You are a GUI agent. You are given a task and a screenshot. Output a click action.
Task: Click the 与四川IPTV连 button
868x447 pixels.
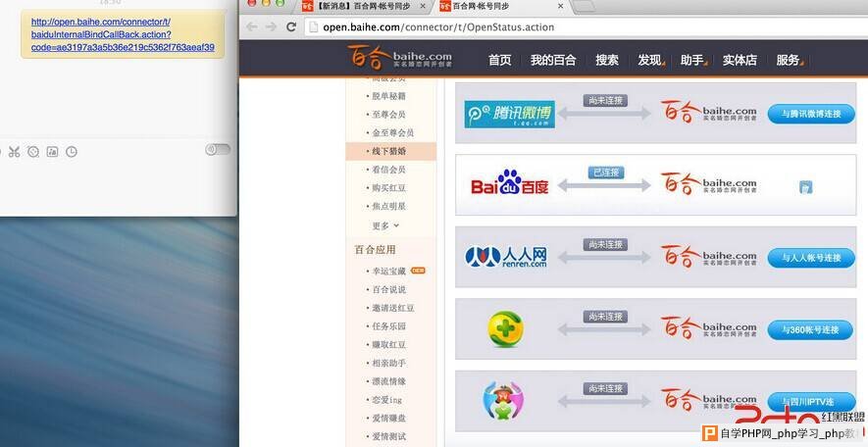809,402
